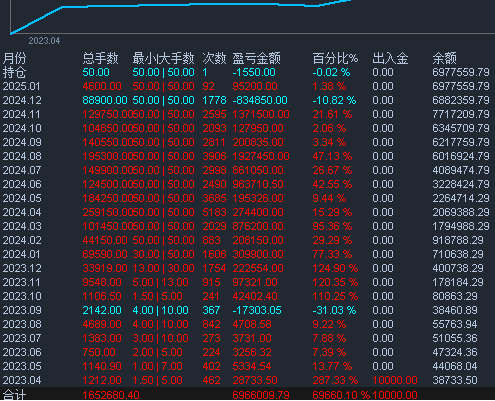Click the 百分比% column header
This screenshot has width=495, height=401.
pyautogui.click(x=335, y=58)
